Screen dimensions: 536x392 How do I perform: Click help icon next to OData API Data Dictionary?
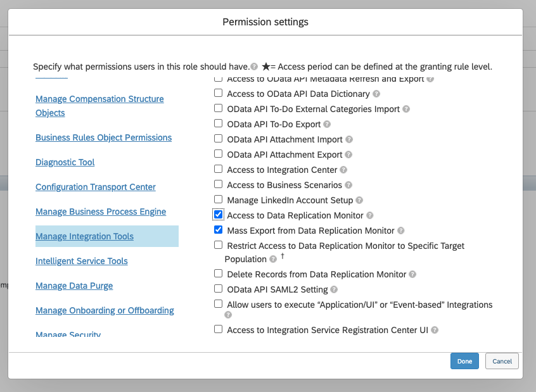(x=376, y=94)
